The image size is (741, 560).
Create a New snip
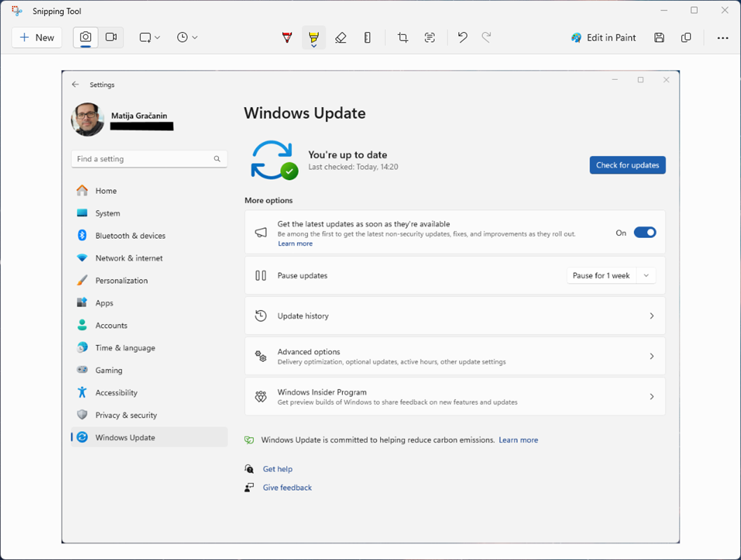(x=37, y=37)
